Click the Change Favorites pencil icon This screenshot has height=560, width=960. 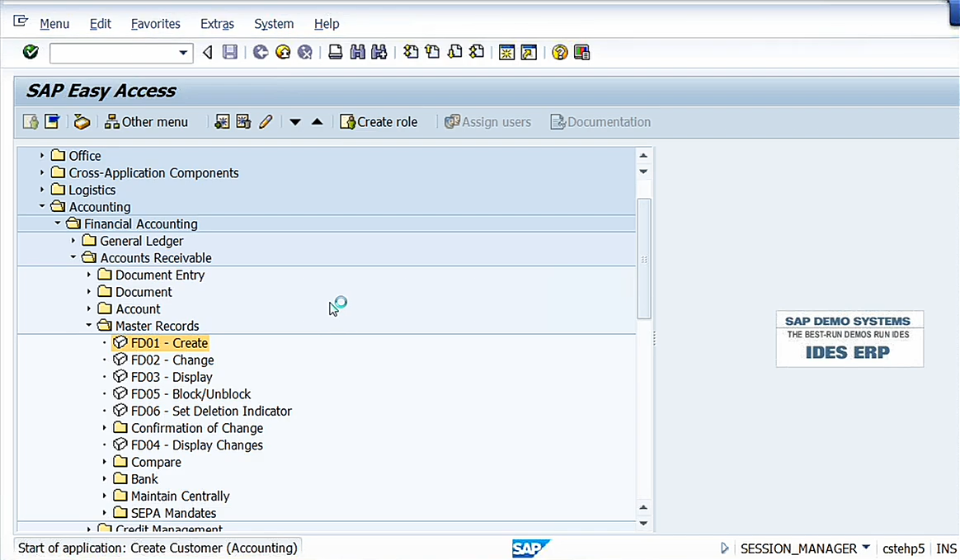pos(266,122)
